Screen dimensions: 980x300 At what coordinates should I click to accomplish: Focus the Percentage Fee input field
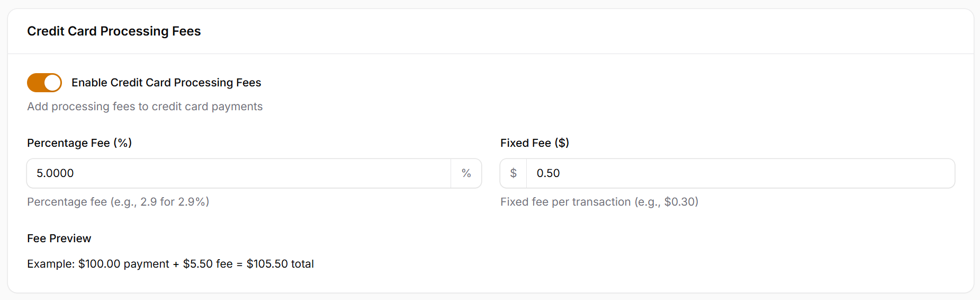point(238,173)
